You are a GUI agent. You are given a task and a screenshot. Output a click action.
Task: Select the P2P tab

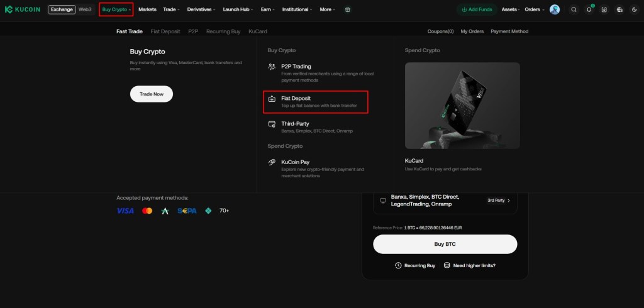193,31
